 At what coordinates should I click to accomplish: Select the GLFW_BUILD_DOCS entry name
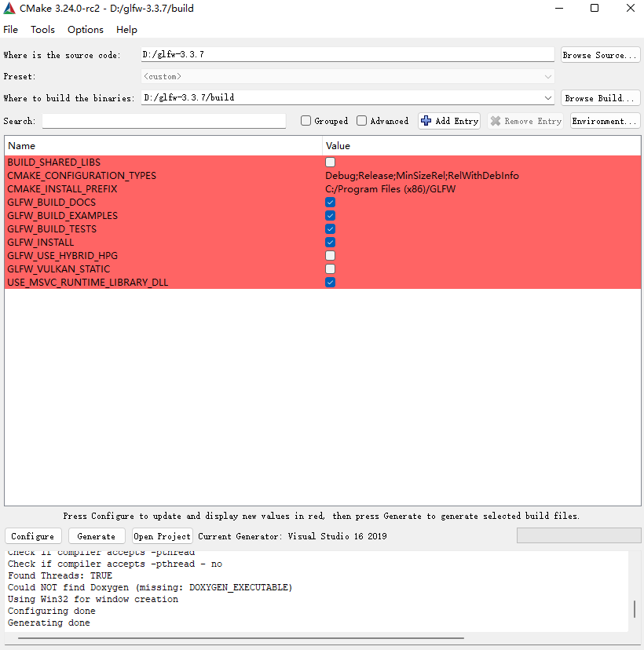(x=51, y=203)
